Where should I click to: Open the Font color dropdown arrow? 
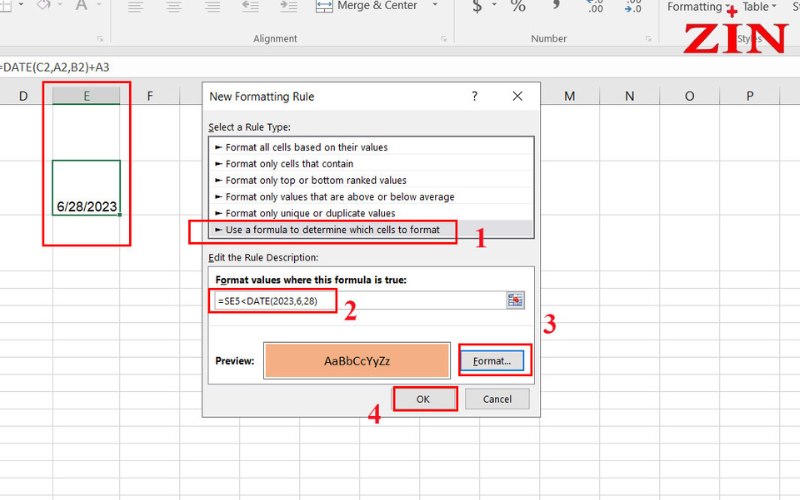tap(99, 5)
